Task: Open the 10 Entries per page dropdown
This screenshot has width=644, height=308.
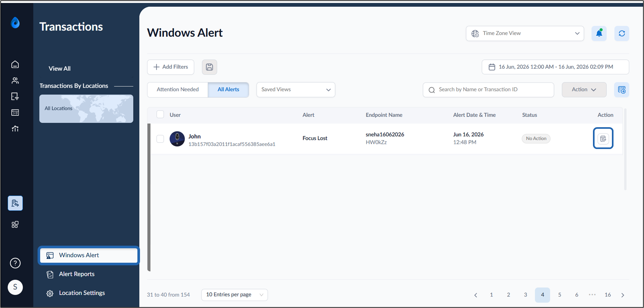Action: [235, 295]
